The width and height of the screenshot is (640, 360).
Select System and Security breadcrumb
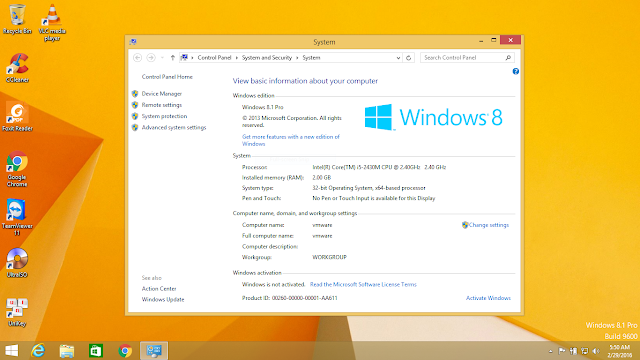point(267,58)
